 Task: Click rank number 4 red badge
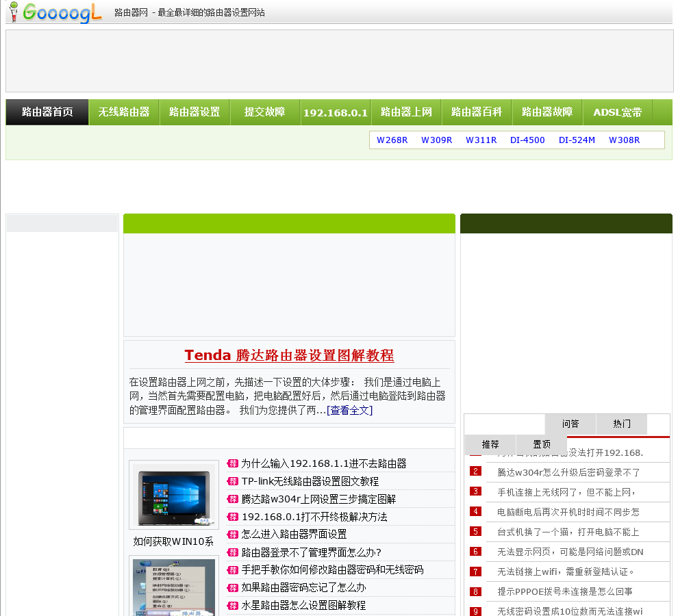pos(476,511)
